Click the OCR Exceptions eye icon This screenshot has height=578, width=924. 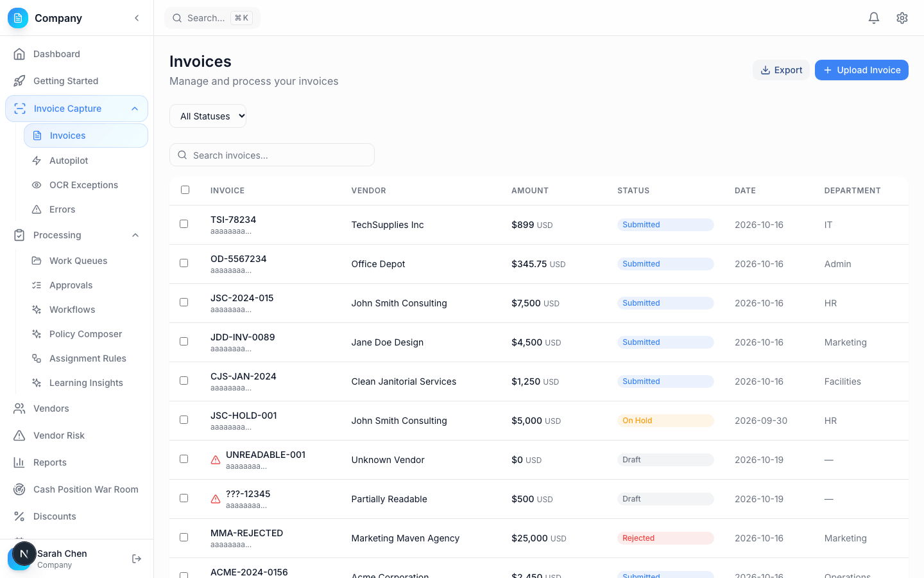(37, 185)
